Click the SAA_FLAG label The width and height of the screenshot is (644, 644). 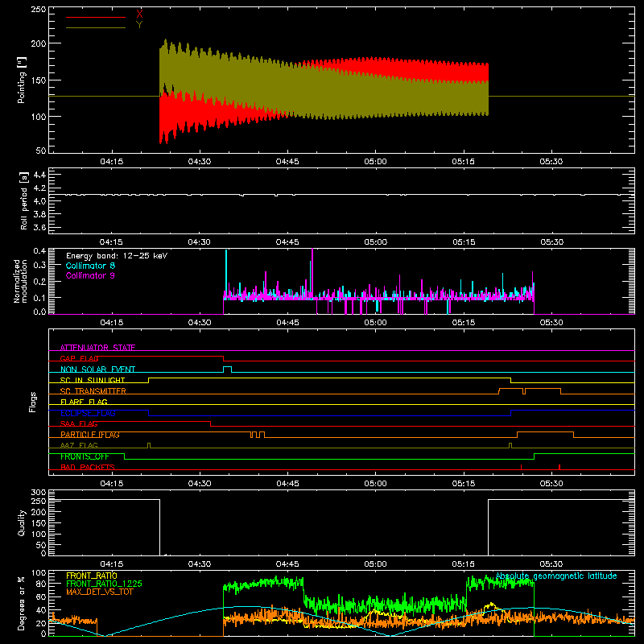pos(79,423)
